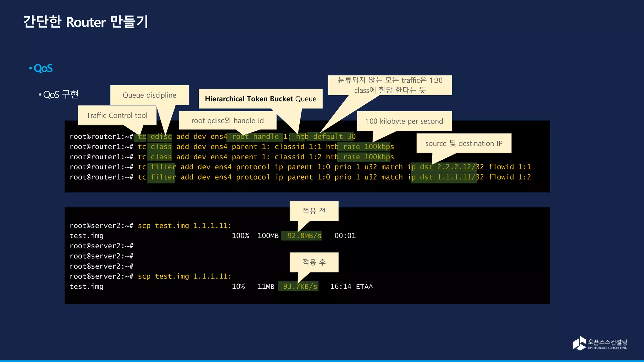
Task: Click the Open Source Consulting logo
Action: [599, 343]
